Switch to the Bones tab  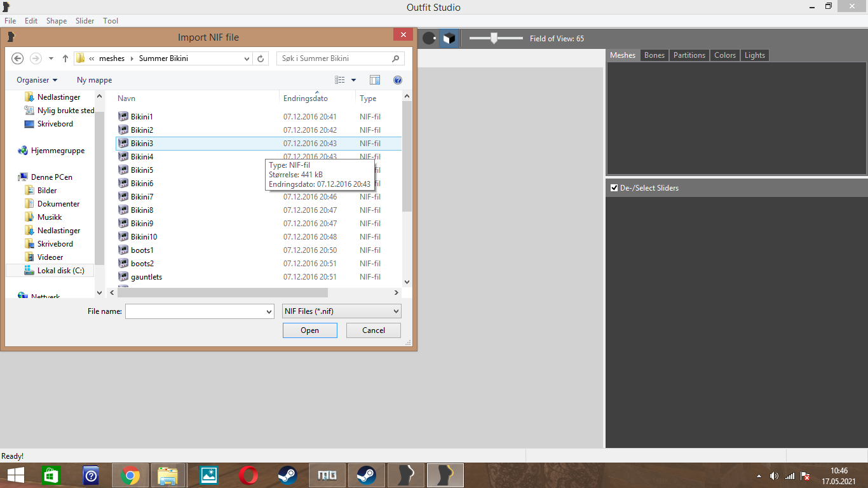coord(654,55)
